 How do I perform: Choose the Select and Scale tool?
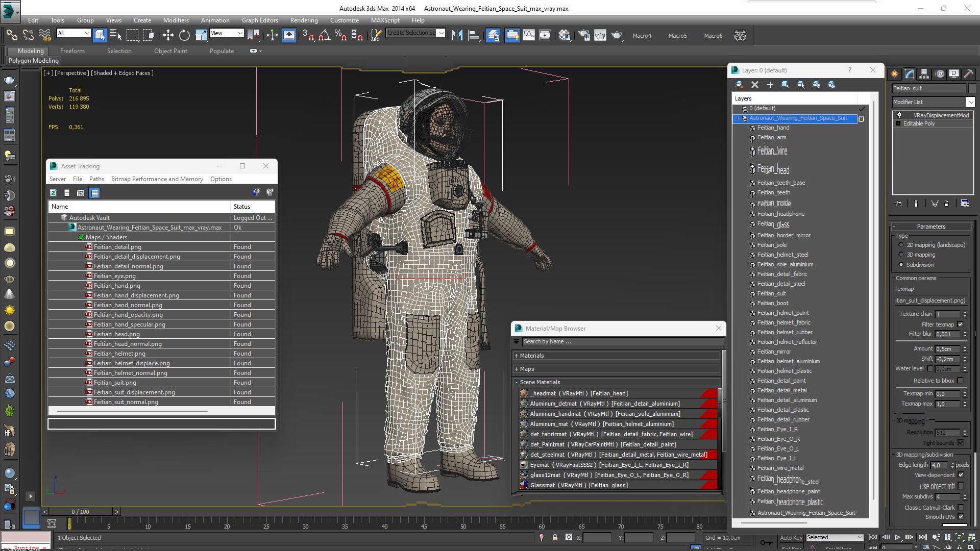[x=201, y=35]
